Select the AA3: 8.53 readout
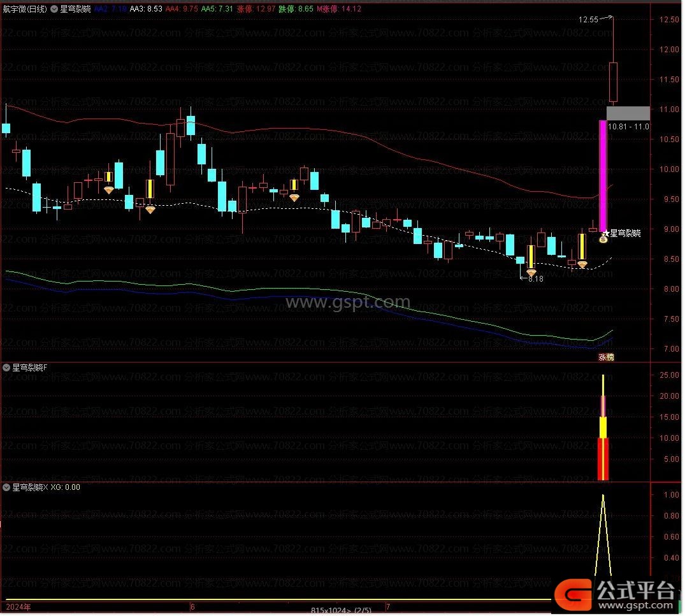 click(147, 9)
